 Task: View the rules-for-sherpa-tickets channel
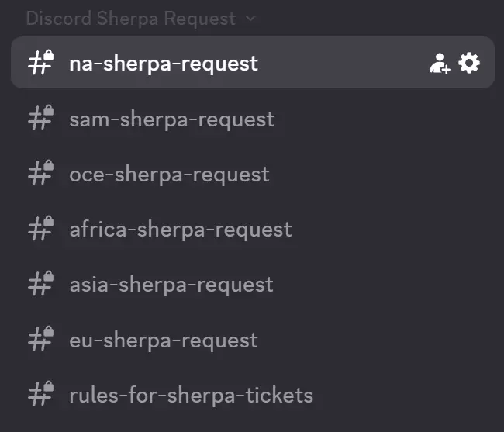pyautogui.click(x=191, y=395)
